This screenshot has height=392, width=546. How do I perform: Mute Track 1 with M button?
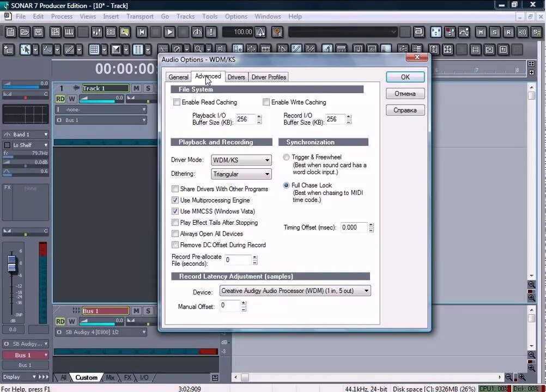(136, 88)
